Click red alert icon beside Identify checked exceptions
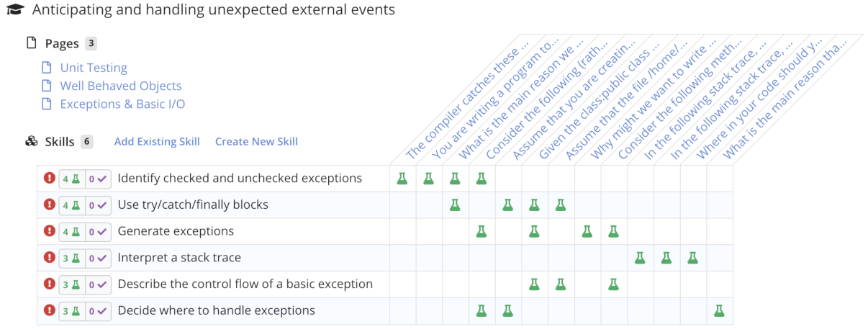 pos(50,178)
